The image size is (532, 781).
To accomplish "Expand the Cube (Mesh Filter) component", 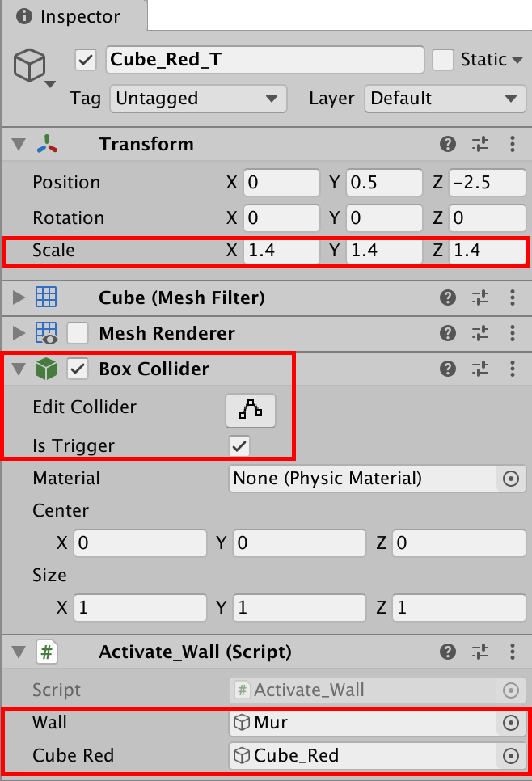I will (x=19, y=298).
